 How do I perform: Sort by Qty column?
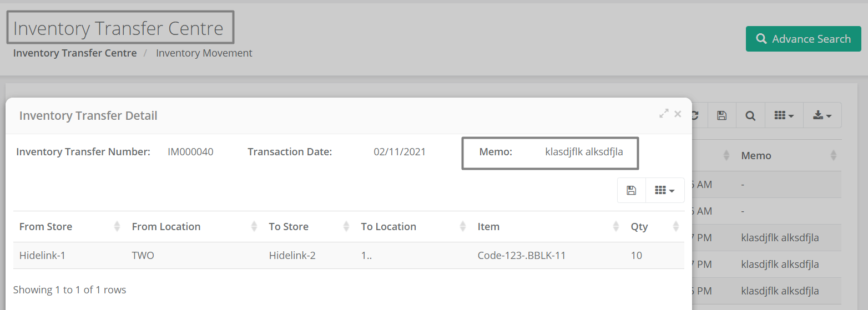tap(654, 226)
